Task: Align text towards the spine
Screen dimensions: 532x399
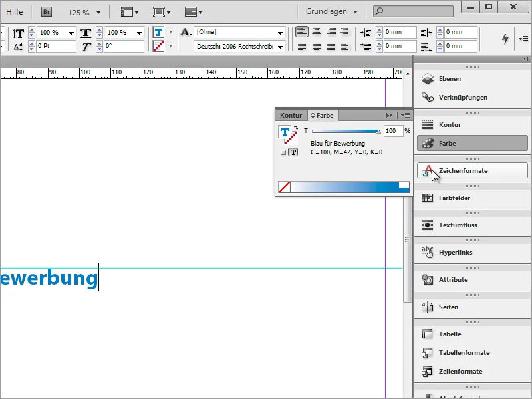Action: 346,32
